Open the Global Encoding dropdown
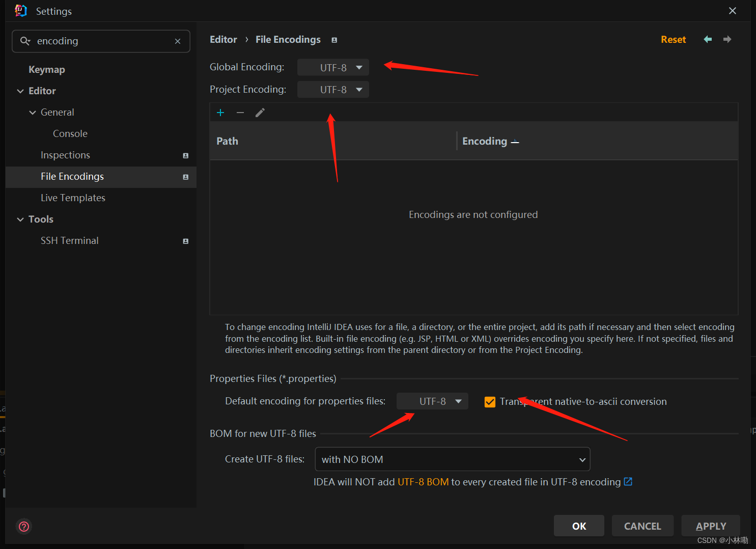Viewport: 756px width, 549px height. point(333,67)
